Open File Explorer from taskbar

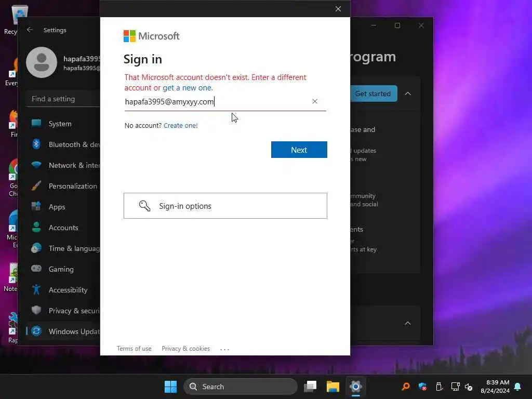[x=333, y=387]
